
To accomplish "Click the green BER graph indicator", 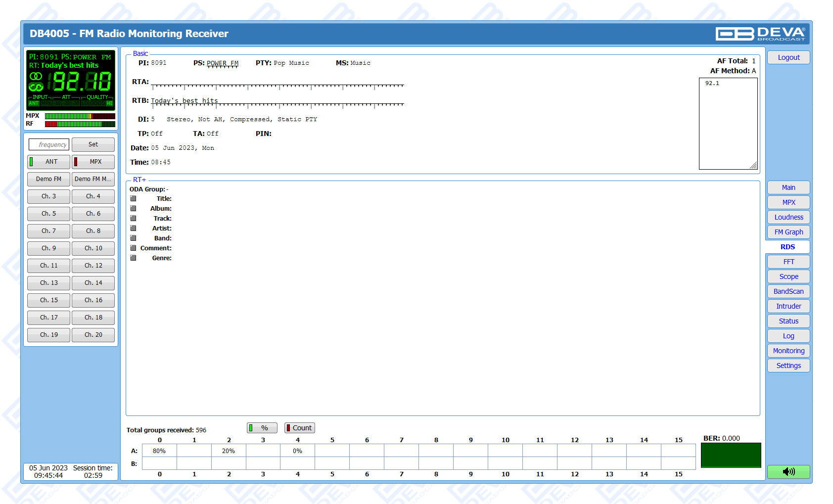I will [x=731, y=455].
